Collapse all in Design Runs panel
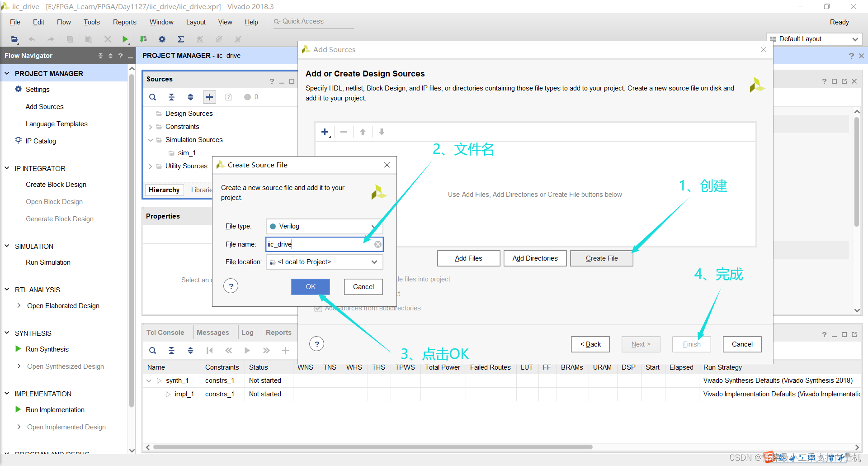Image resolution: width=868 pixels, height=466 pixels. tap(172, 350)
